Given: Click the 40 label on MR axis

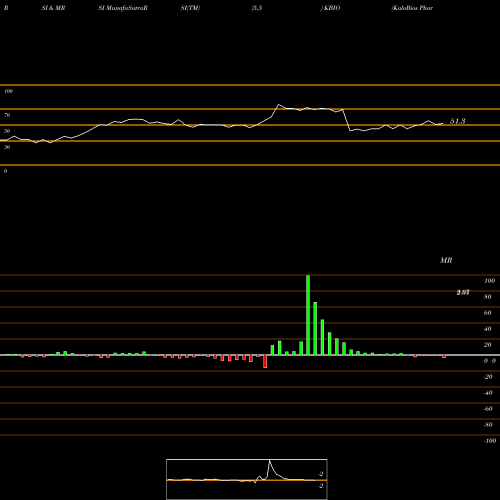Looking at the screenshot, I should coord(488,329).
